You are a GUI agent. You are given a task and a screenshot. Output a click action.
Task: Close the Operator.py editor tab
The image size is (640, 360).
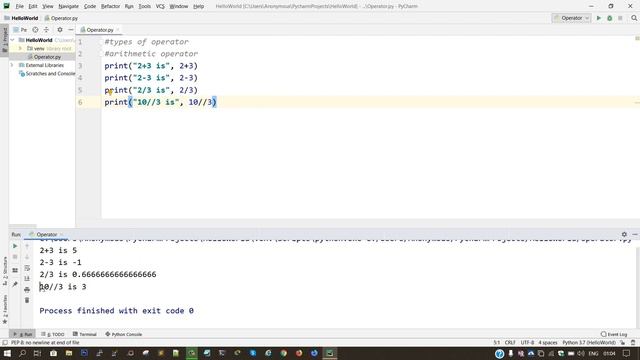pyautogui.click(x=118, y=30)
